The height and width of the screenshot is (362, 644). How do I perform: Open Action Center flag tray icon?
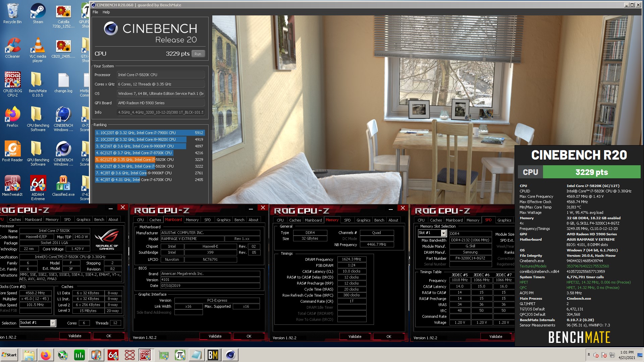(x=604, y=355)
